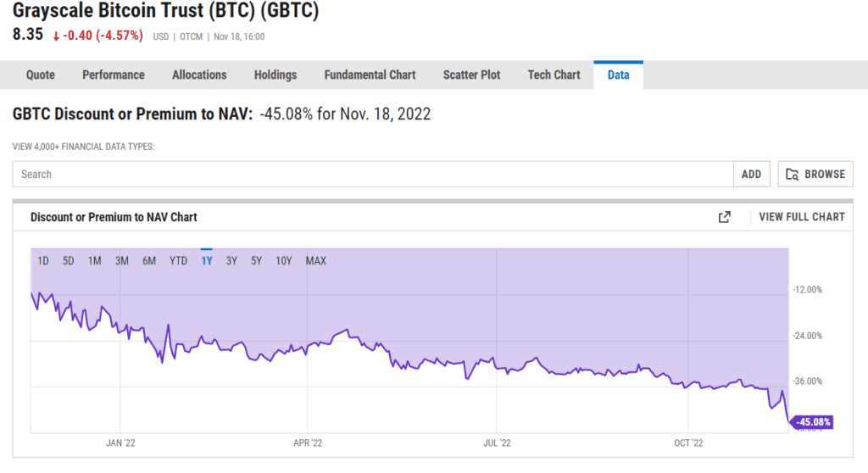The height and width of the screenshot is (473, 868).
Task: Click the -45.08% value marker on chart
Action: click(812, 422)
